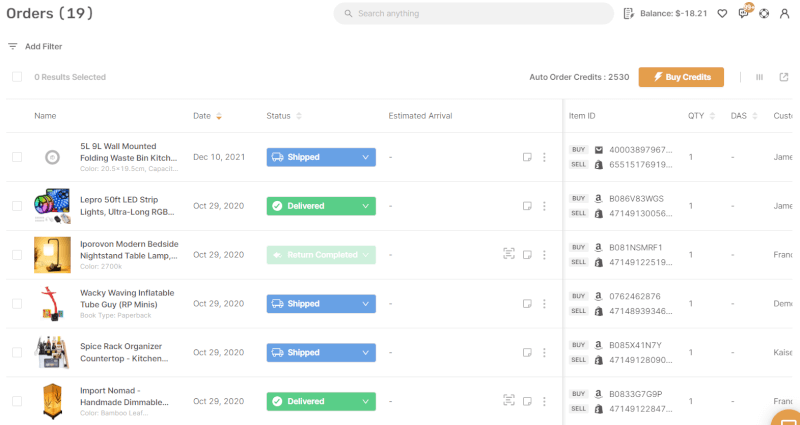Click scan icon on Iporovon lamp row
The image size is (800, 425).
tap(509, 255)
